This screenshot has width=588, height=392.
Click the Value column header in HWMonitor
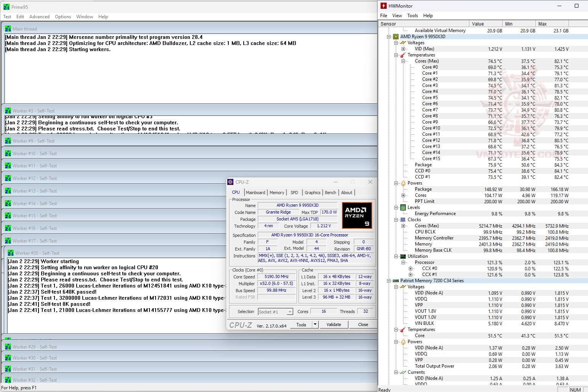tap(486, 24)
